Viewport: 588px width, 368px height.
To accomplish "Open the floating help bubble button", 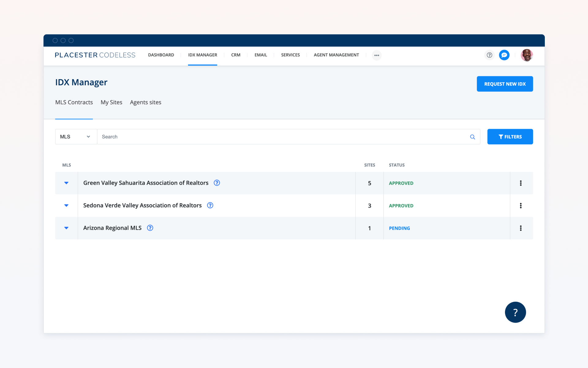I will 515,312.
